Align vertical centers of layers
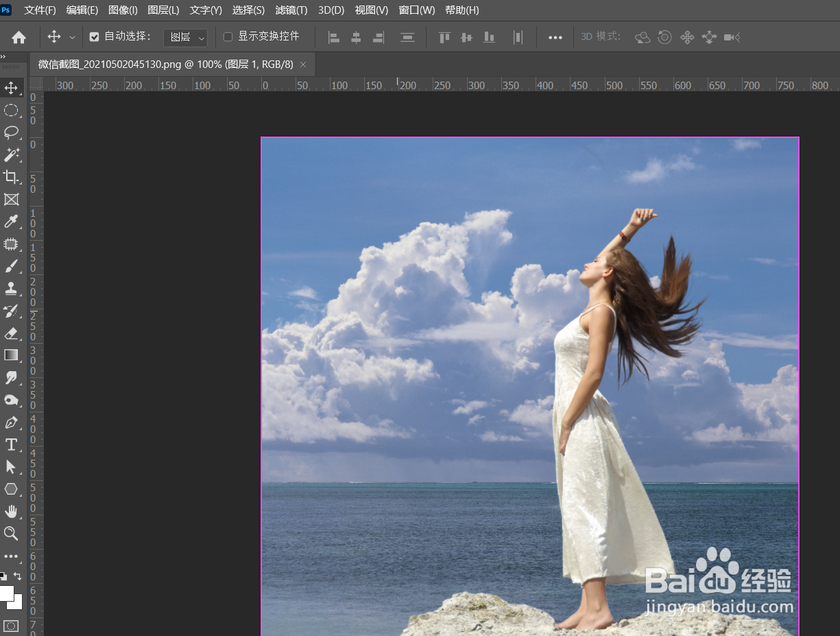Image resolution: width=840 pixels, height=636 pixels. [467, 37]
